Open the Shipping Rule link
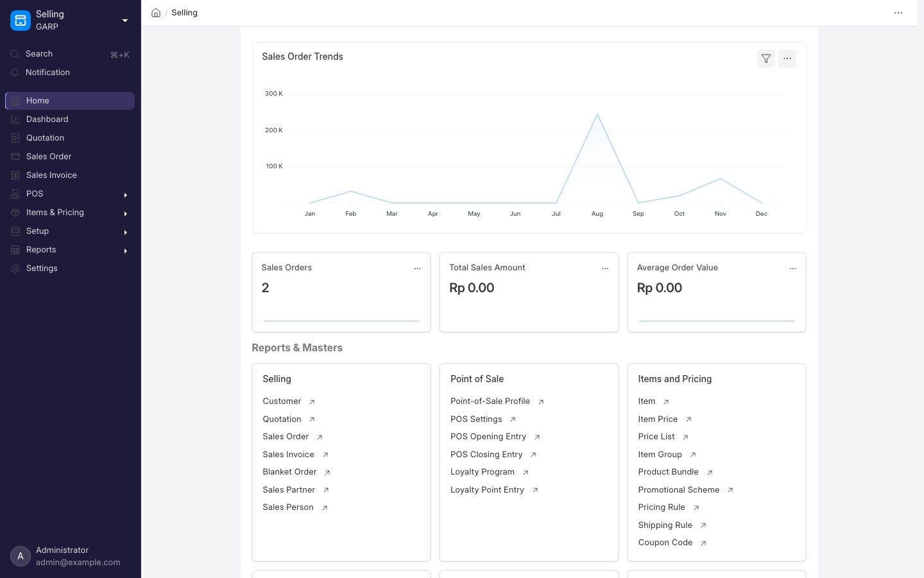 click(665, 525)
